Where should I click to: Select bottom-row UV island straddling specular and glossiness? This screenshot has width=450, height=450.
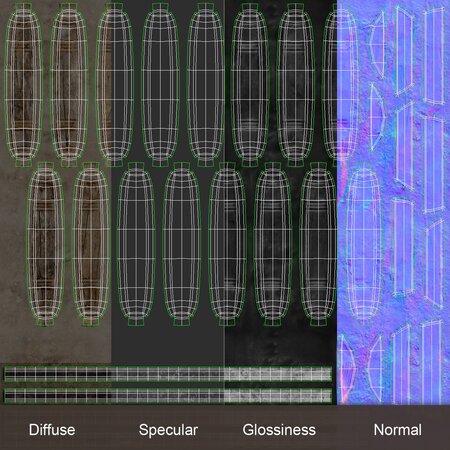227,244
